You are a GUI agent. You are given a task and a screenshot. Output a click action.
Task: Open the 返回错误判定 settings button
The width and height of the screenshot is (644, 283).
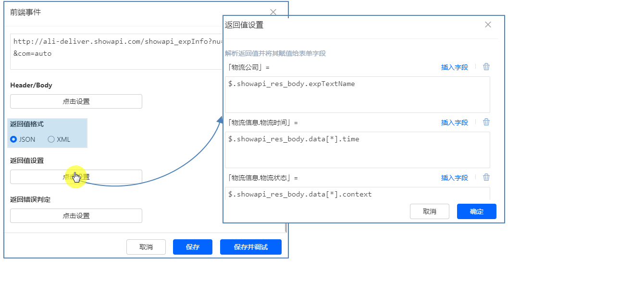tap(76, 216)
